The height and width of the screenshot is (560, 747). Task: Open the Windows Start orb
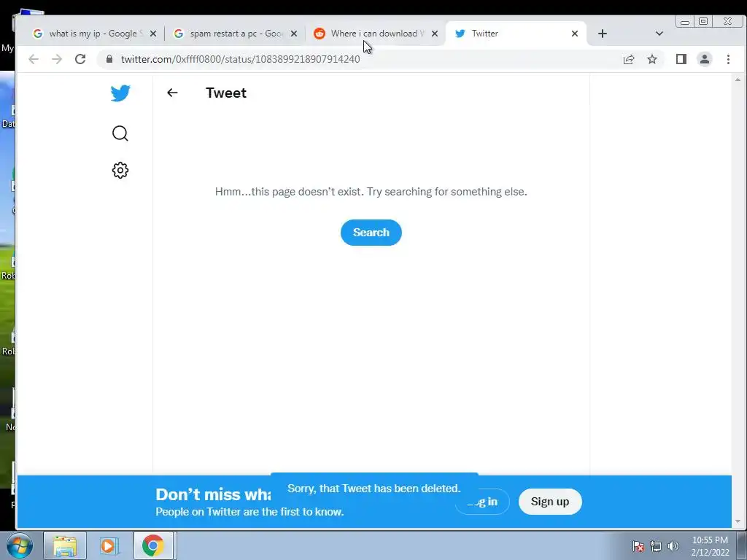click(19, 545)
